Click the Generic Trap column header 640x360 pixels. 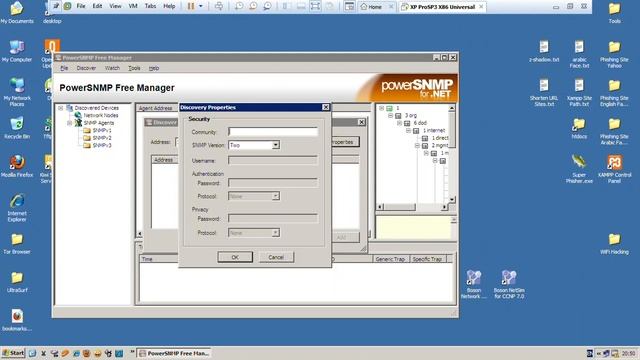pos(390,259)
